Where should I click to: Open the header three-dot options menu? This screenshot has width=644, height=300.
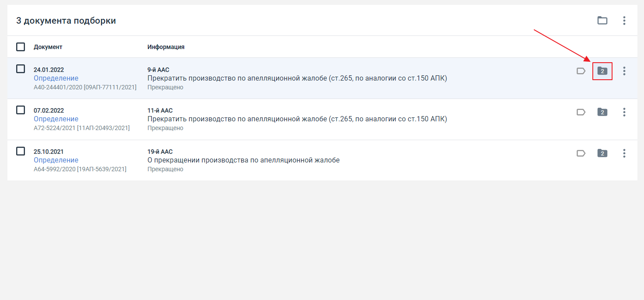tap(624, 20)
